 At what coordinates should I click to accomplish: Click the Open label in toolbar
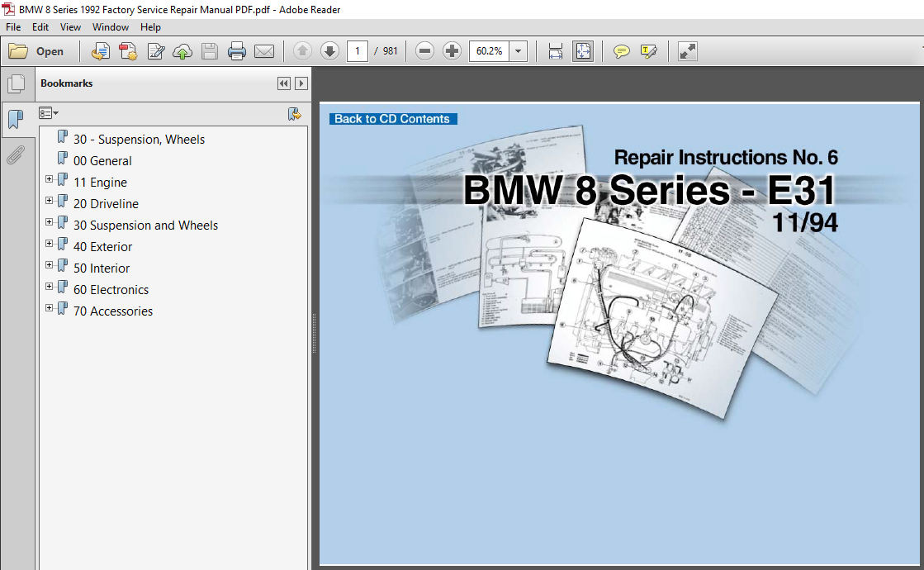(x=50, y=52)
